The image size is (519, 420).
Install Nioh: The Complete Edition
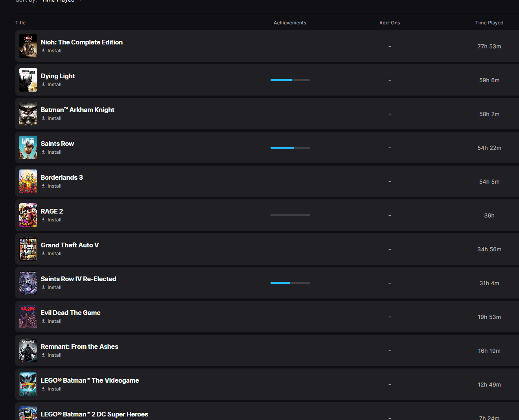pos(52,51)
